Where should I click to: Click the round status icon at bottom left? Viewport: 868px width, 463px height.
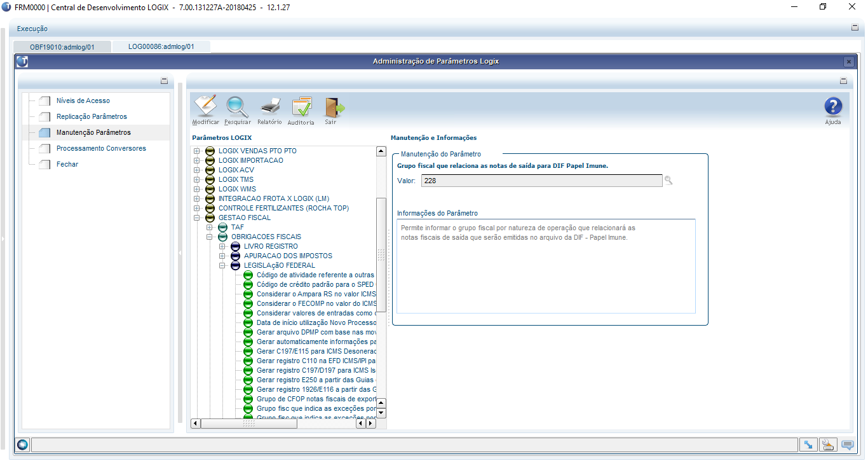point(23,445)
